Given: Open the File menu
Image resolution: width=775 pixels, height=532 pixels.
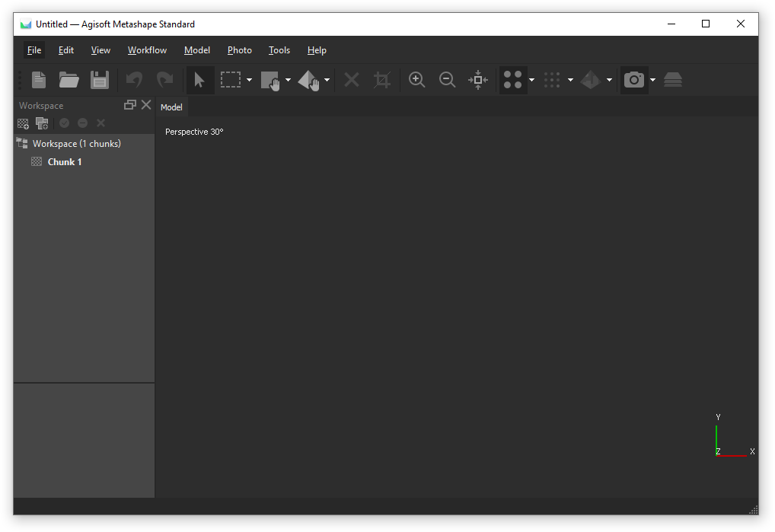Looking at the screenshot, I should coord(34,50).
